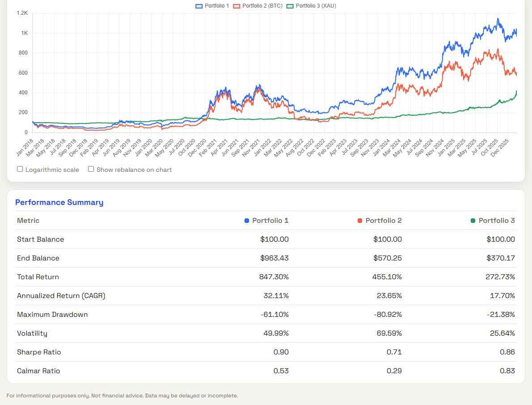The width and height of the screenshot is (532, 405).
Task: Click the green dot beside Portfolio 3 header
Action: point(473,221)
